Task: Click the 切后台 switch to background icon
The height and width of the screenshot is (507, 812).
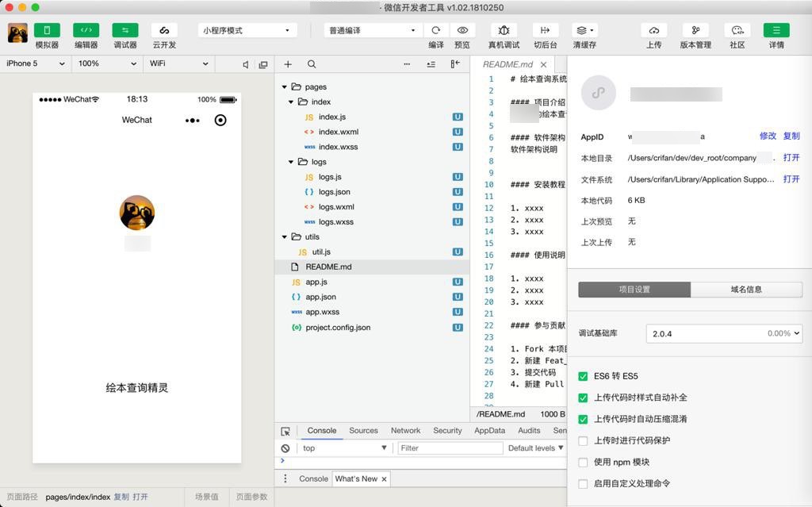Action: click(546, 30)
